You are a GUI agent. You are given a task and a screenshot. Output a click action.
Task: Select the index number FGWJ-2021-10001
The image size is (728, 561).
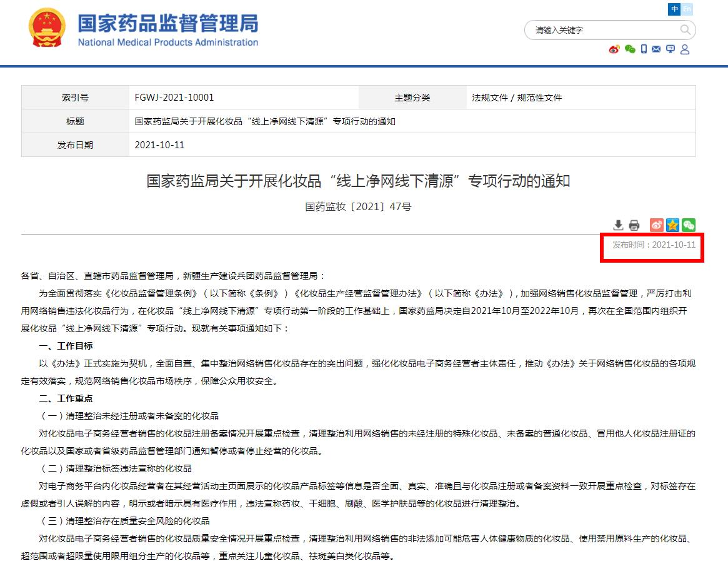pos(174,98)
